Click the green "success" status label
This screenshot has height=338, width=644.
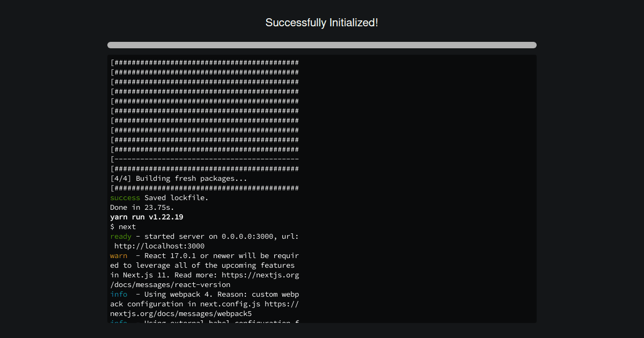pyautogui.click(x=125, y=198)
